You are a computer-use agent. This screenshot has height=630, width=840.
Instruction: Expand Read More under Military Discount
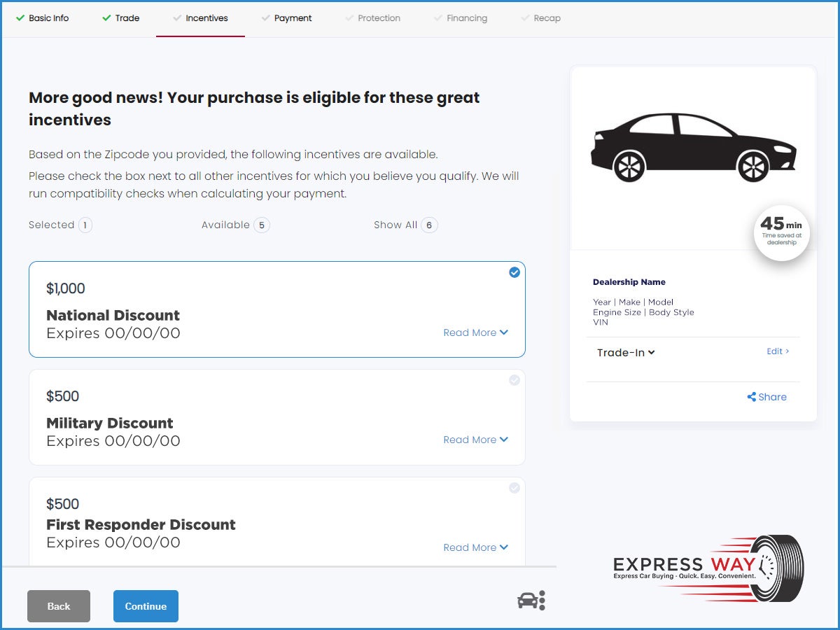[475, 440]
